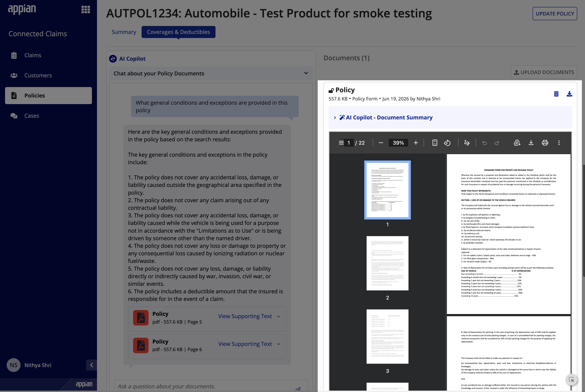Open Cases in the sidebar
This screenshot has width=585, height=392.
tap(48, 116)
